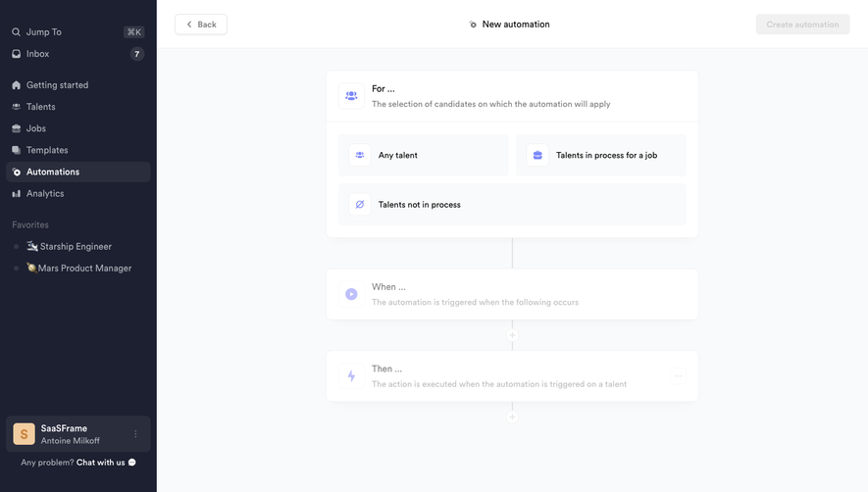Click the Any problem? text
The image size is (868, 492).
pos(47,463)
